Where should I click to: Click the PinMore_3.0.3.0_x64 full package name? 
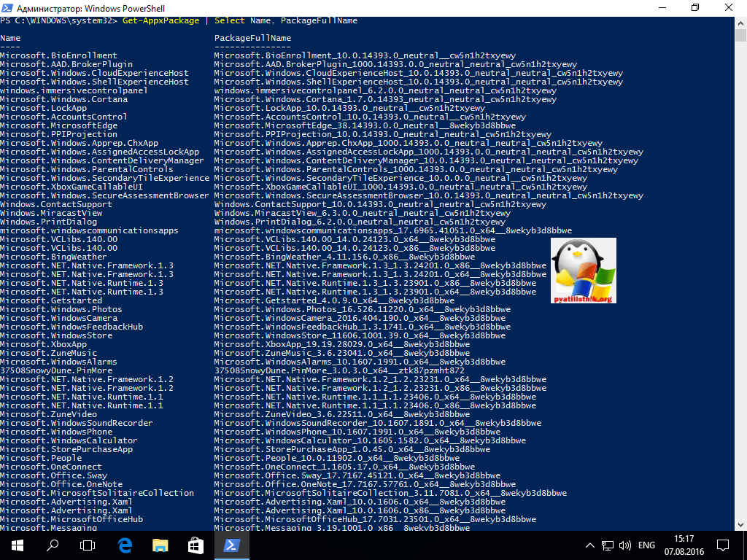pyautogui.click(x=339, y=370)
